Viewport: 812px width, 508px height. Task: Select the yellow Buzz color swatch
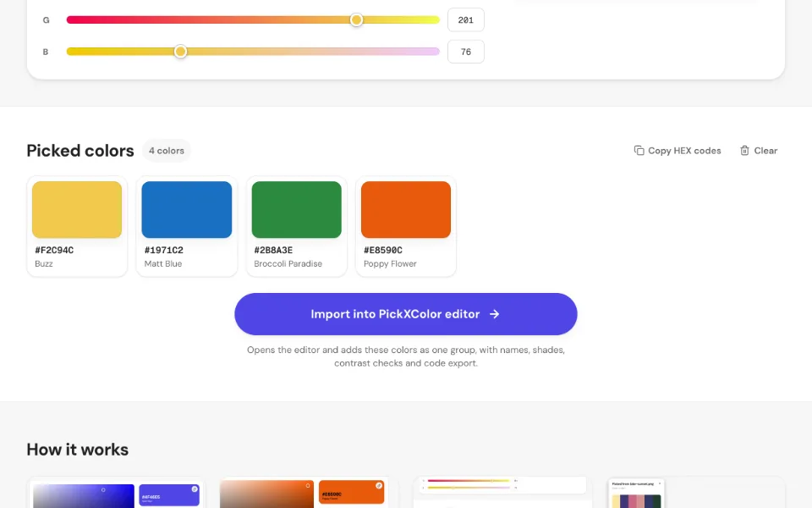[x=77, y=209]
